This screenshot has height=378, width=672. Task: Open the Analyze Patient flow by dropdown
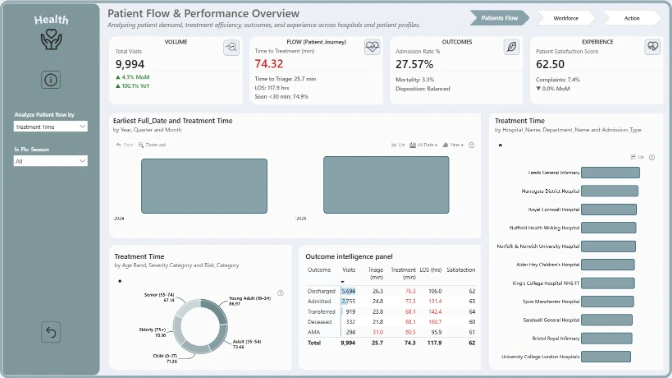(51, 126)
